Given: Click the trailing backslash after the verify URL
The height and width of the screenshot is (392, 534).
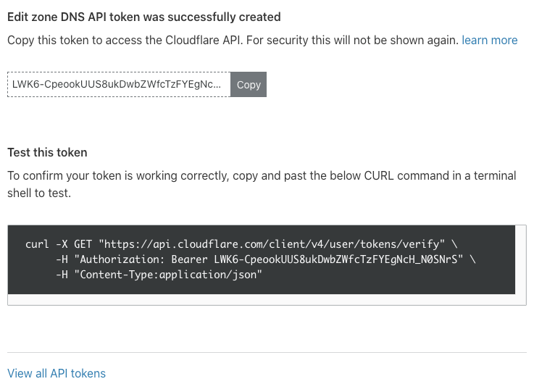Looking at the screenshot, I should coord(454,245).
